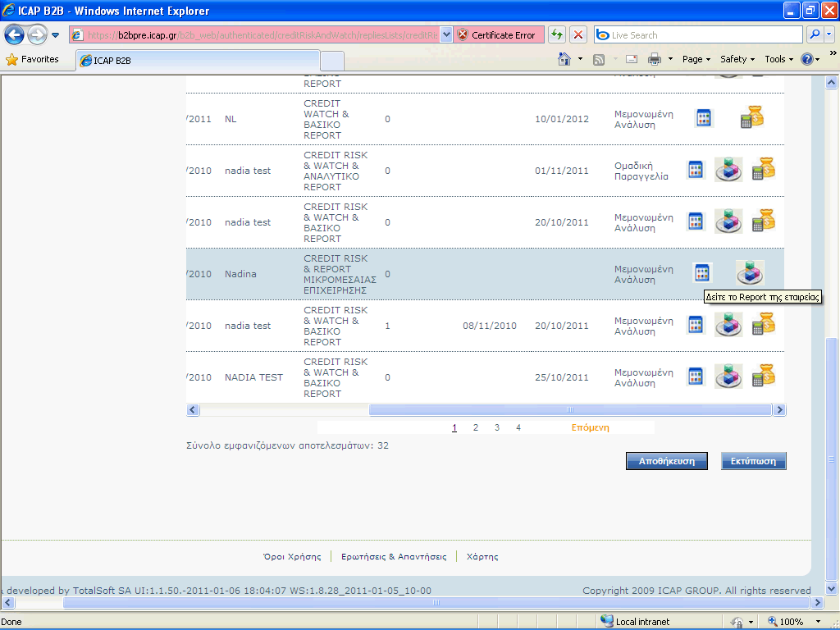Click the page bottom horizontal scrollbar thumb
The height and width of the screenshot is (630, 840).
tap(436, 603)
